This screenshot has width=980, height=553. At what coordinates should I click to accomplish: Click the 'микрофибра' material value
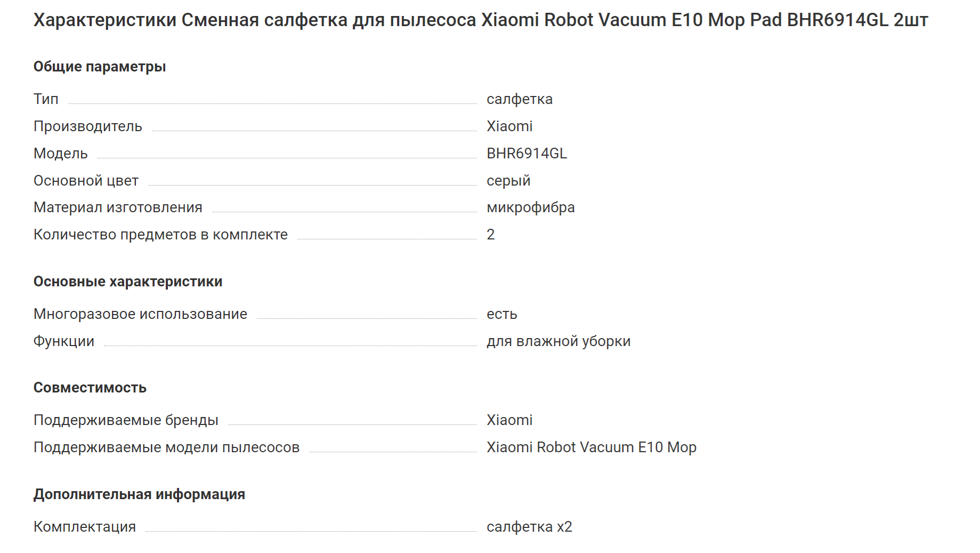(531, 207)
